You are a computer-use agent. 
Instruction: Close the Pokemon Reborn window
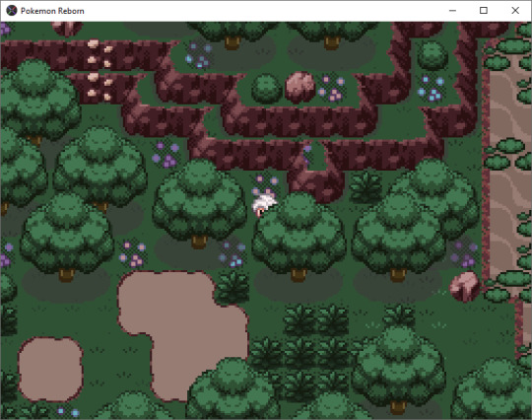click(515, 11)
